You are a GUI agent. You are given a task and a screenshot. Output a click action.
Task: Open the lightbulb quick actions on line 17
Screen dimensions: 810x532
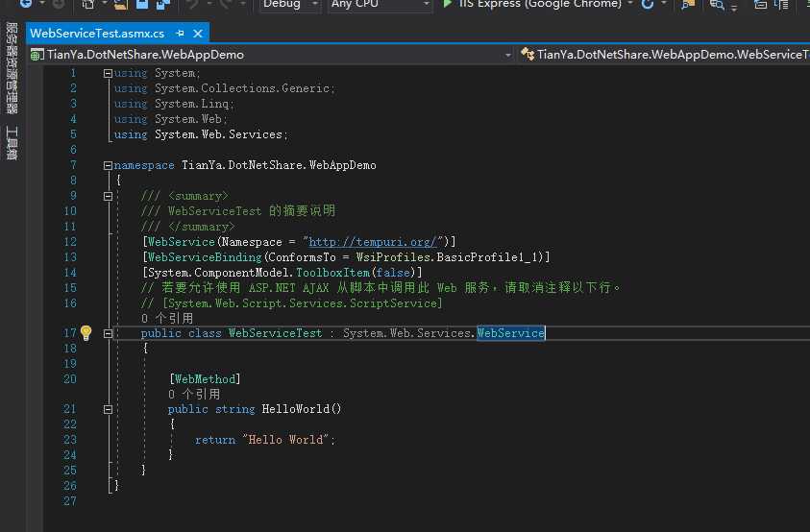(86, 333)
